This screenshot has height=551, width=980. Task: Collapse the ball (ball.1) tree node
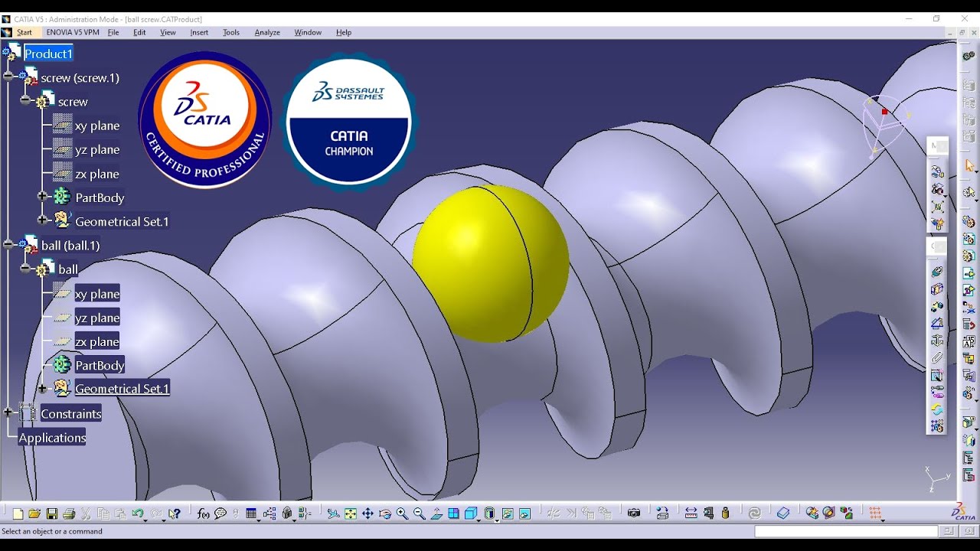click(x=8, y=244)
